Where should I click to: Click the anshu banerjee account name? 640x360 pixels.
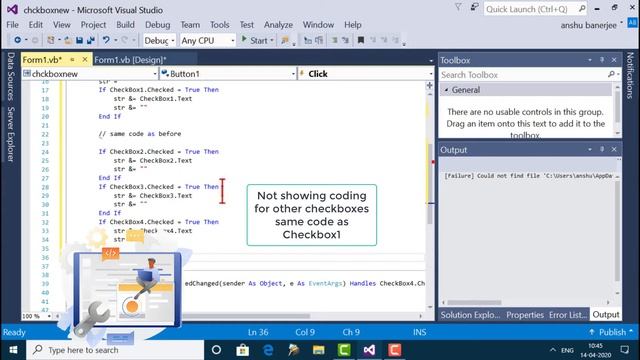tap(588, 25)
